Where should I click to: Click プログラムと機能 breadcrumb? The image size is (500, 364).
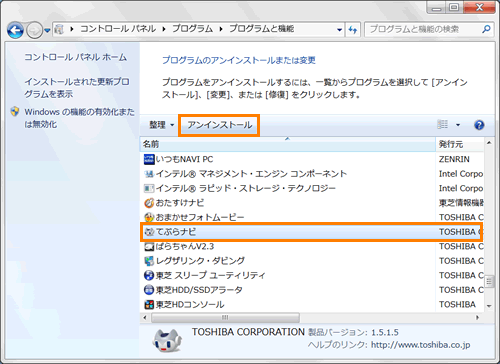261,29
